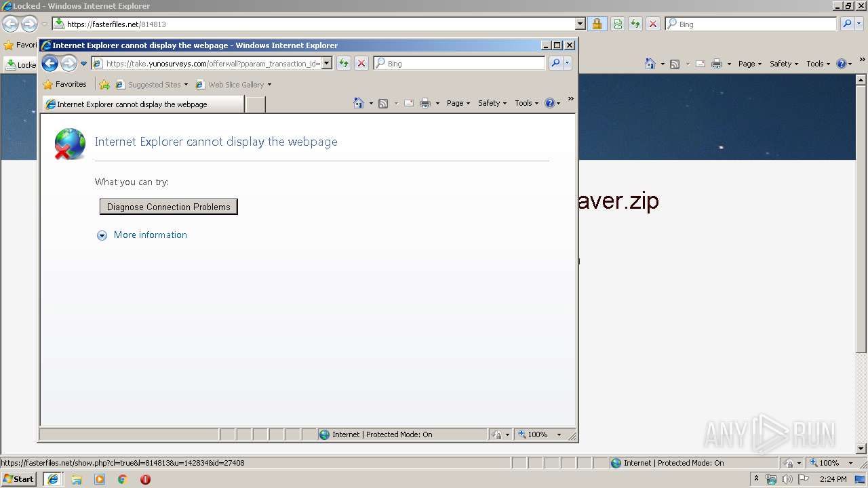Click the red Opera taskbar icon
This screenshot has height=488, width=868.
[145, 479]
